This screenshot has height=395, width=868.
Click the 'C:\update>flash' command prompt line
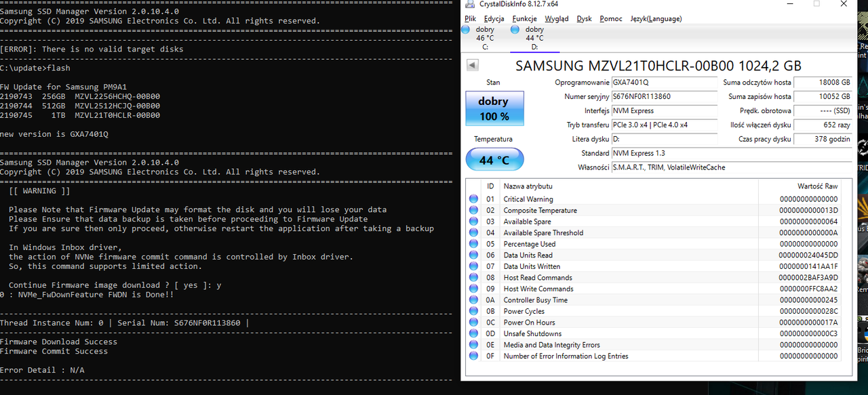[35, 68]
